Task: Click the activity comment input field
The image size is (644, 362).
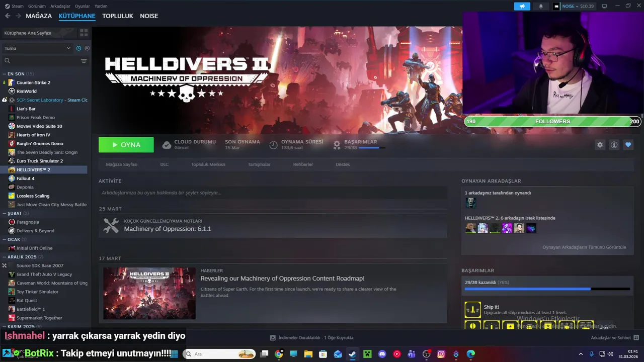Action: tap(273, 193)
